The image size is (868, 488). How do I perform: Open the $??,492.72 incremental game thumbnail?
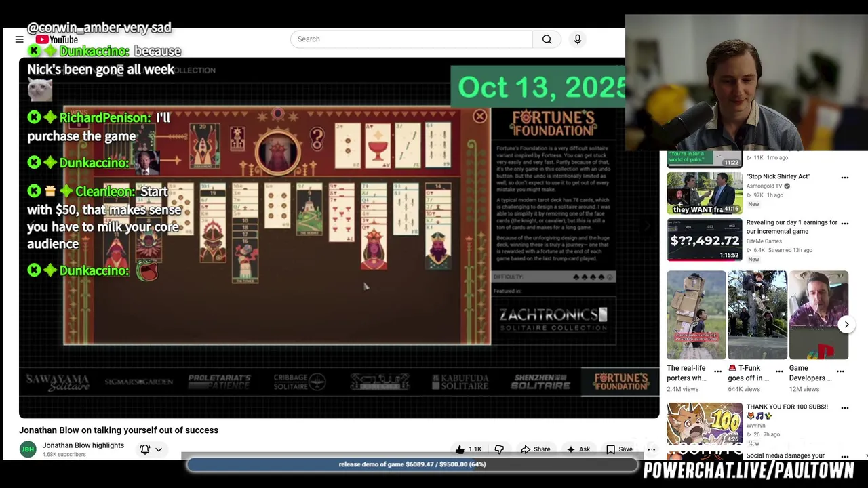(x=704, y=239)
